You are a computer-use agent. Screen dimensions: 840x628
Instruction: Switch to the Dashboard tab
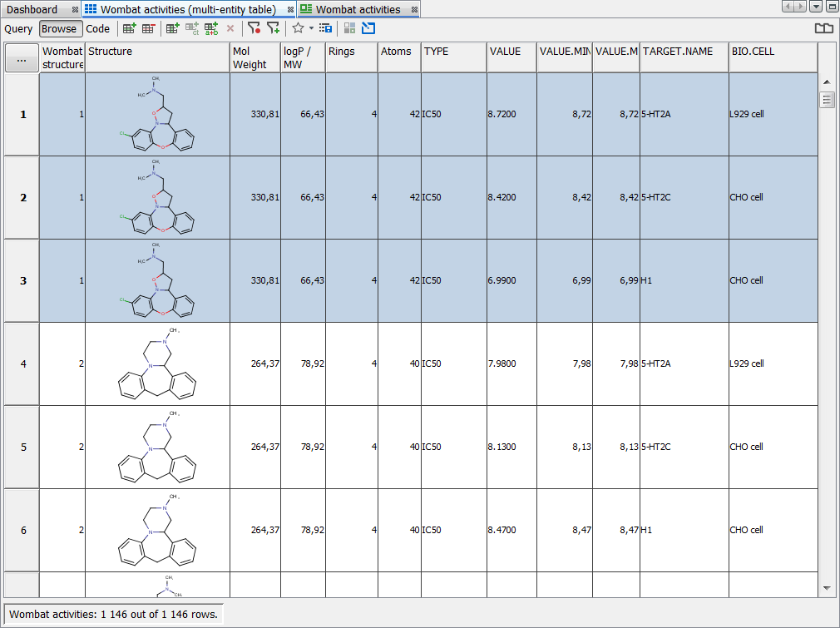pos(33,10)
